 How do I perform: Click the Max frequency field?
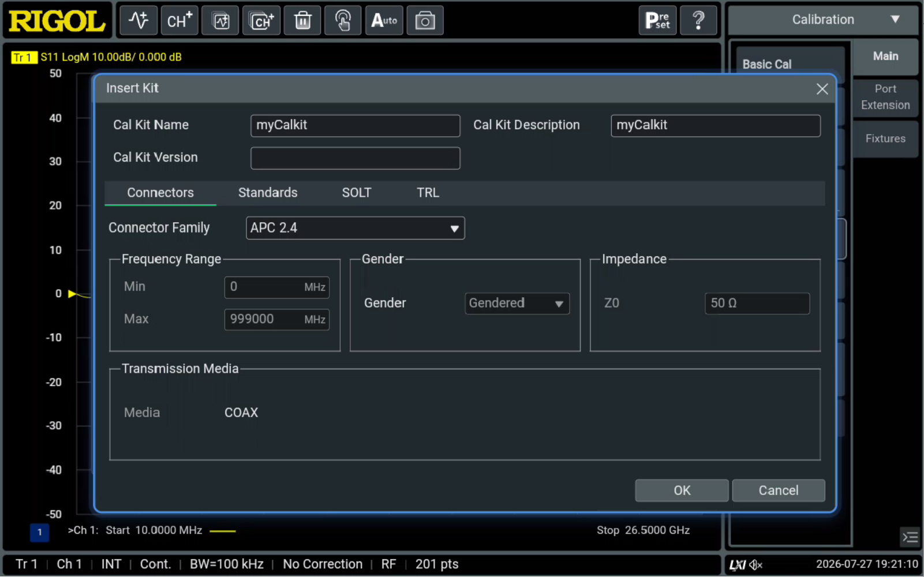[277, 319]
